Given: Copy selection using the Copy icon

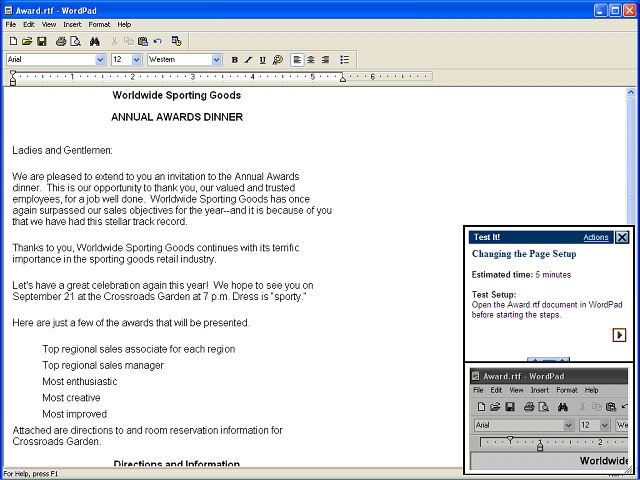Looking at the screenshot, I should click(x=129, y=41).
